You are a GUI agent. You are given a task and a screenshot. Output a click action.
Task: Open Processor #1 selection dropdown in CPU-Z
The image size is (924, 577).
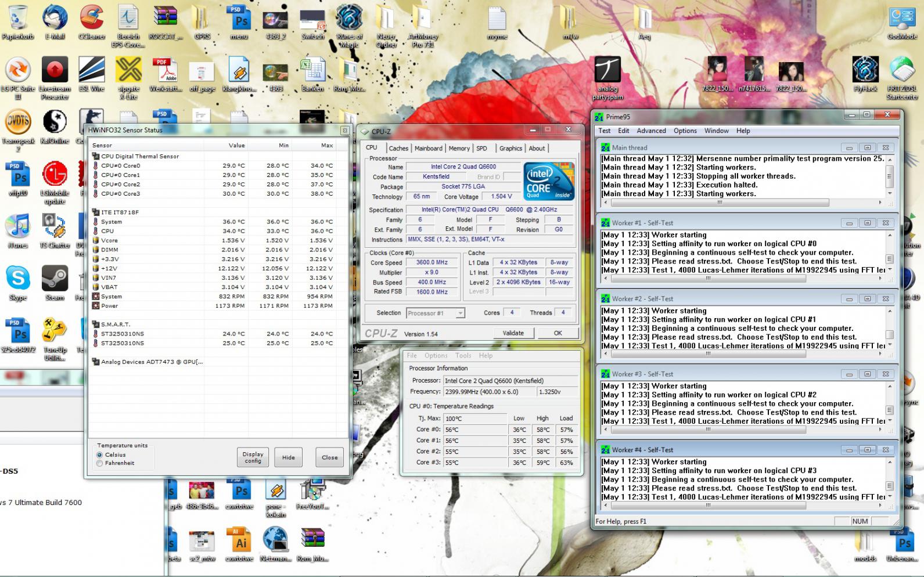coord(436,313)
